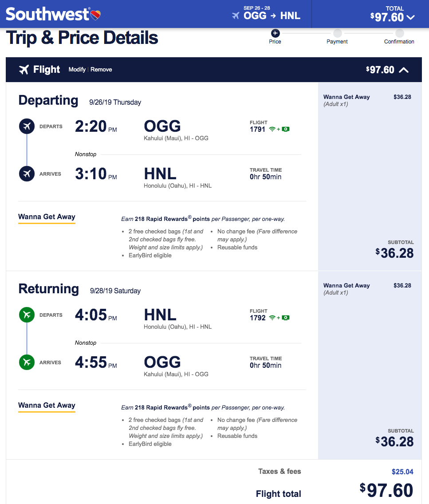Click the Southwest heart logo
Viewport: 429px width, 504px height.
[x=95, y=15]
